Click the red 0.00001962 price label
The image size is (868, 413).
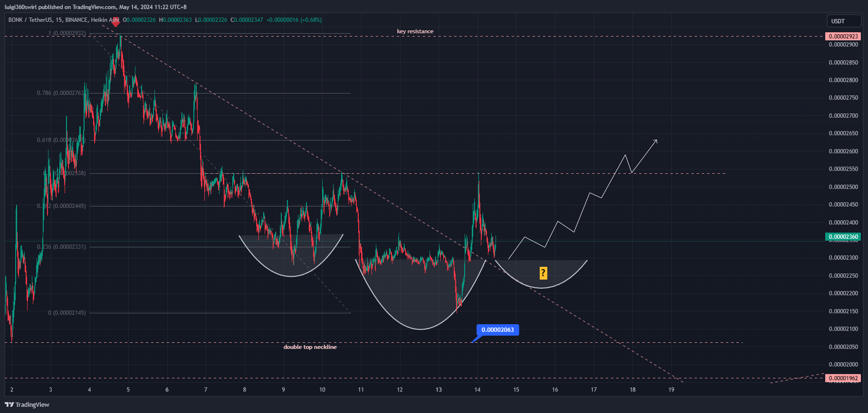[x=843, y=378]
